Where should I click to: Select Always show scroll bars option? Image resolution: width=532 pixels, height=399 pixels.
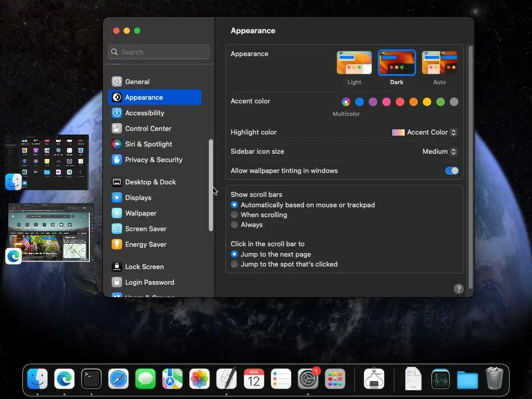234,224
